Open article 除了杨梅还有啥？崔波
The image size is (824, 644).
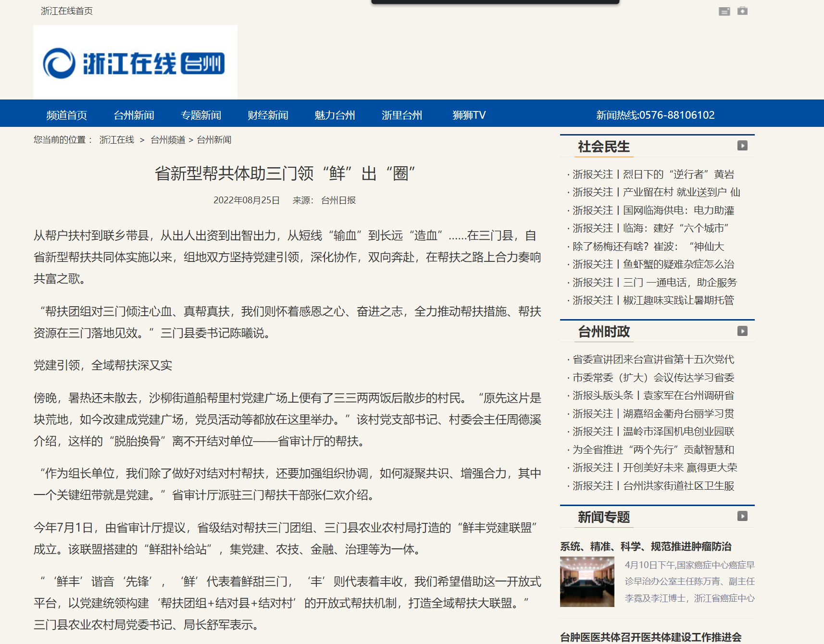648,247
